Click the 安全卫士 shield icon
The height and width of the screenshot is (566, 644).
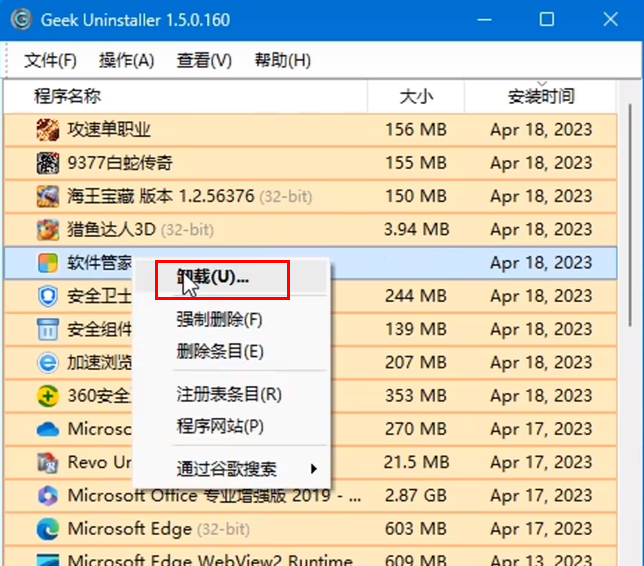point(48,296)
